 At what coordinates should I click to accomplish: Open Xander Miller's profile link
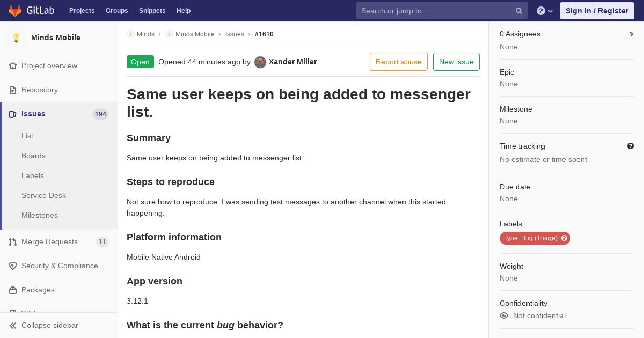tap(292, 62)
